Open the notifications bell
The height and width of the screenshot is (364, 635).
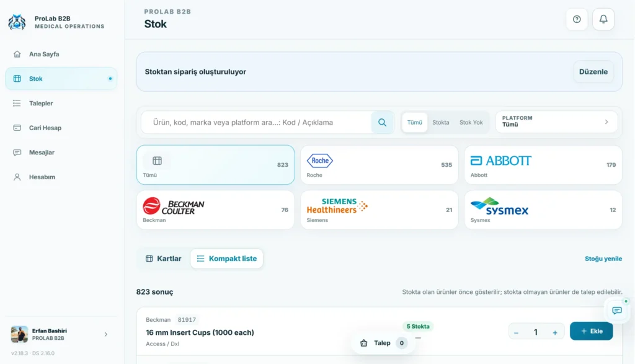(x=603, y=19)
